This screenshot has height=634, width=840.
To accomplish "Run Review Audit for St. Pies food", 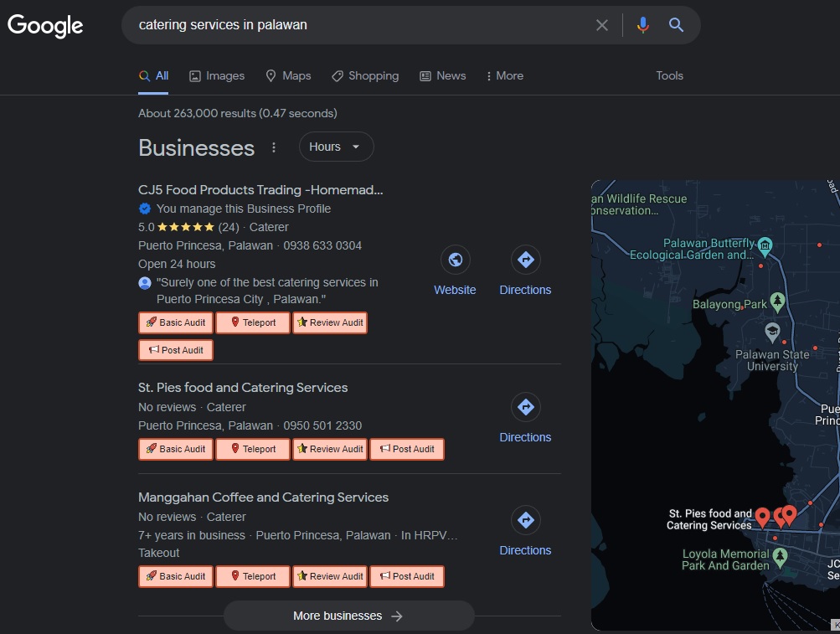I will (x=330, y=449).
